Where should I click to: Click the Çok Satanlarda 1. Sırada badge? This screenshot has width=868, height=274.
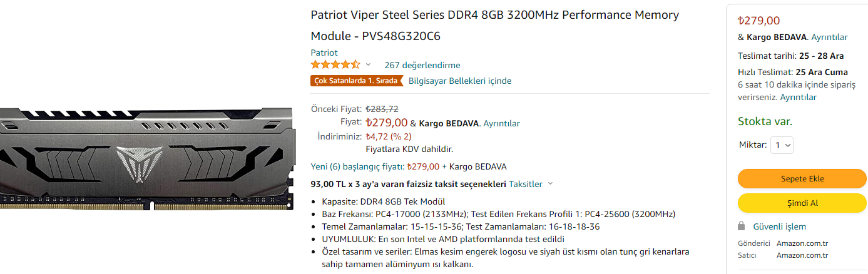[356, 81]
